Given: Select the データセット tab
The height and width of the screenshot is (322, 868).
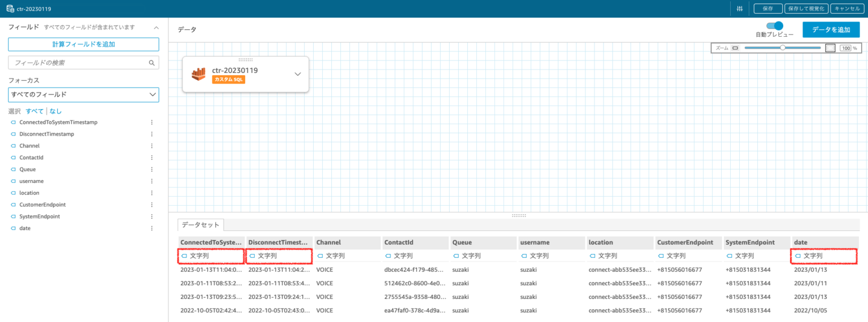Looking at the screenshot, I should coord(201,225).
